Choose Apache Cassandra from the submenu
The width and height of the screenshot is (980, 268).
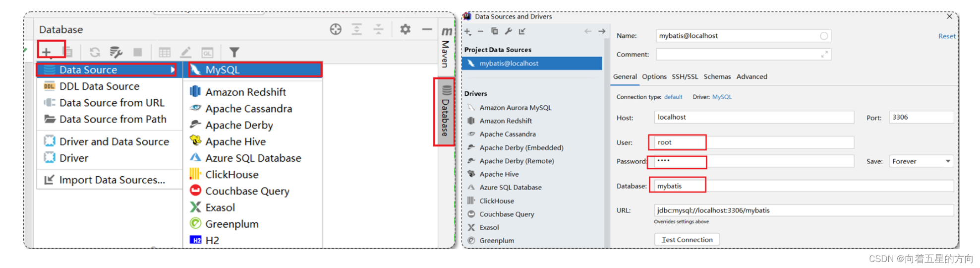point(253,108)
